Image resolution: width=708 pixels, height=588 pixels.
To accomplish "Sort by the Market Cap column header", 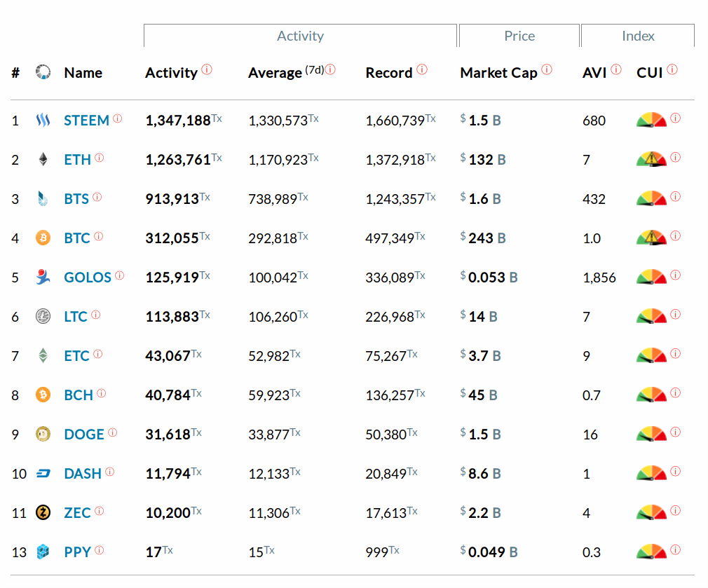I will (499, 73).
